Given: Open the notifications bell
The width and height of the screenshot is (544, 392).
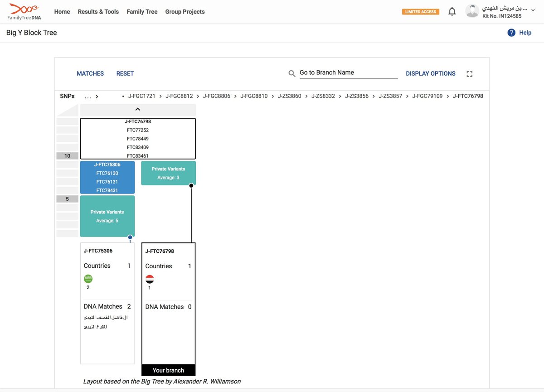Looking at the screenshot, I should click(x=452, y=11).
